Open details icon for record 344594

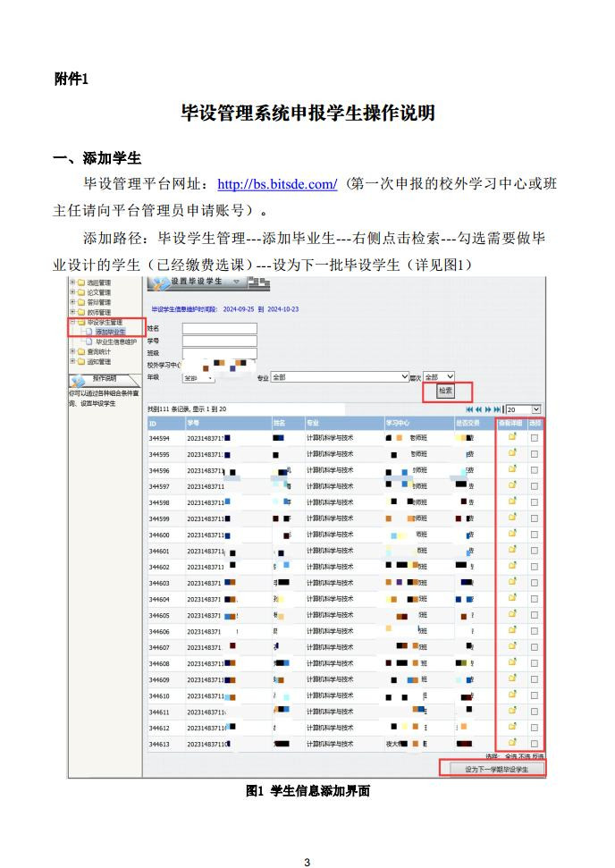point(513,438)
